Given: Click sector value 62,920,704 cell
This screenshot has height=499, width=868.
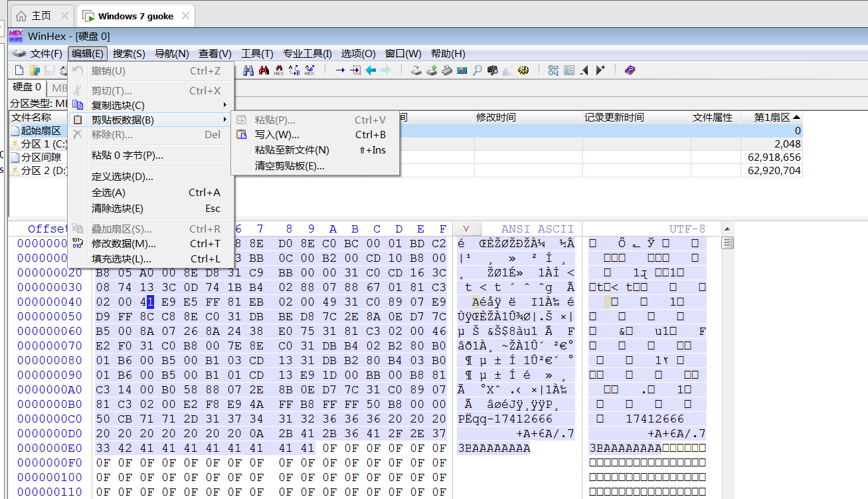Looking at the screenshot, I should point(772,171).
